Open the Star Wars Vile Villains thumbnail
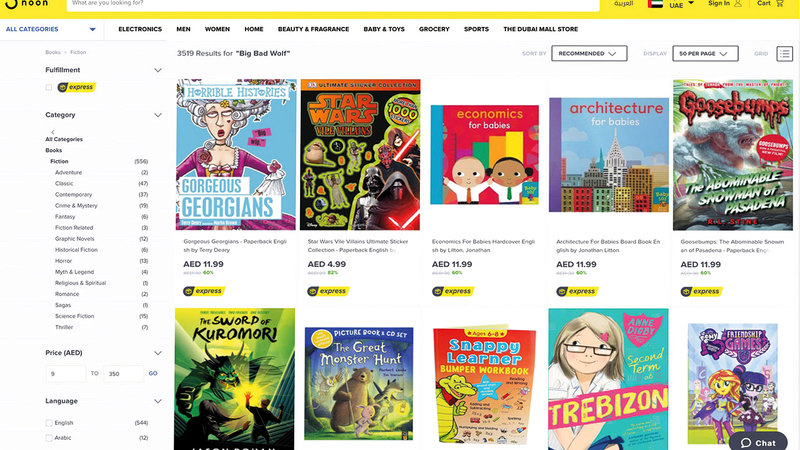 pos(360,155)
